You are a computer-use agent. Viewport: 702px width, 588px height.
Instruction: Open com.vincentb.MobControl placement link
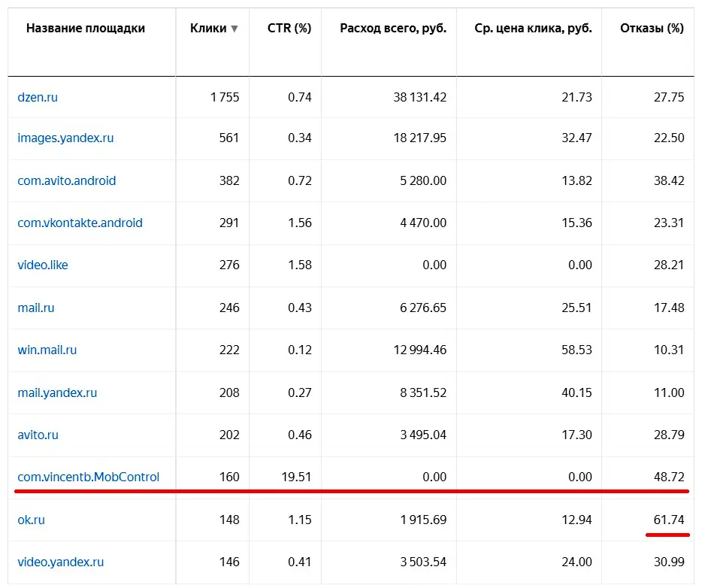(x=89, y=477)
